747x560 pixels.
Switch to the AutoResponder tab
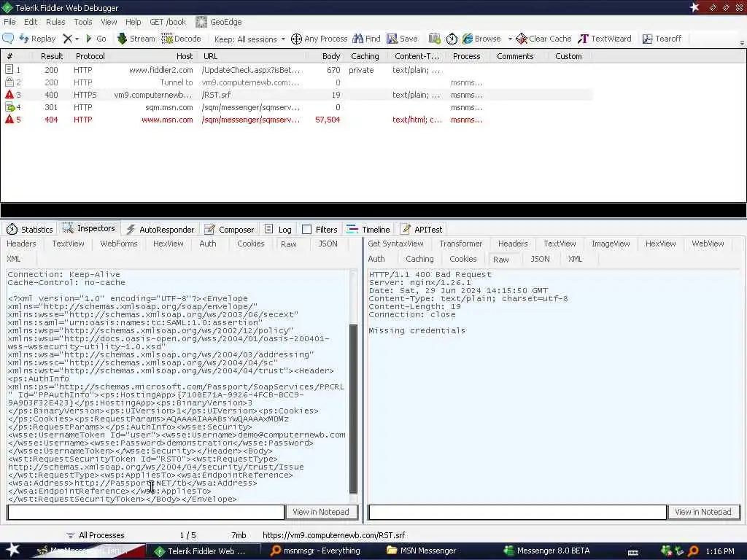[x=160, y=230]
